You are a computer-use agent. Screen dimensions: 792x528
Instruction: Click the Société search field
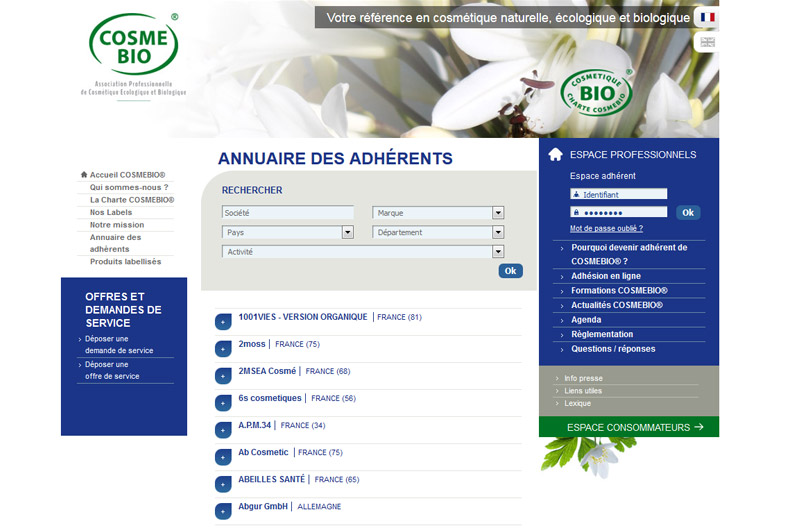[x=287, y=213]
